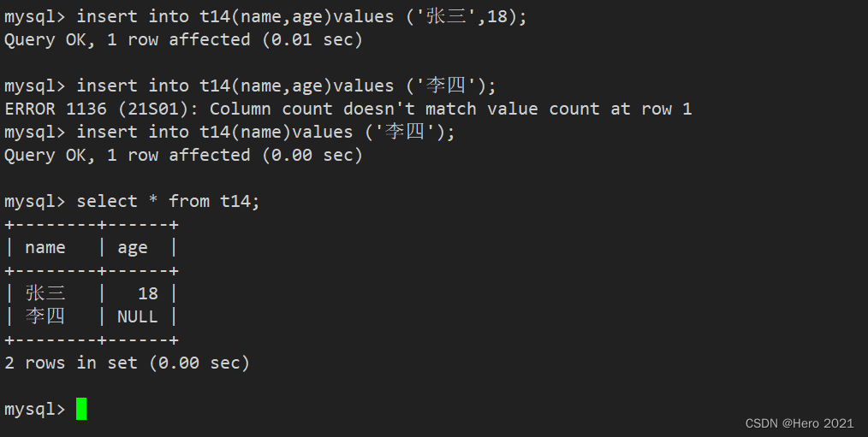
Task: Click the age column header
Action: click(x=133, y=248)
